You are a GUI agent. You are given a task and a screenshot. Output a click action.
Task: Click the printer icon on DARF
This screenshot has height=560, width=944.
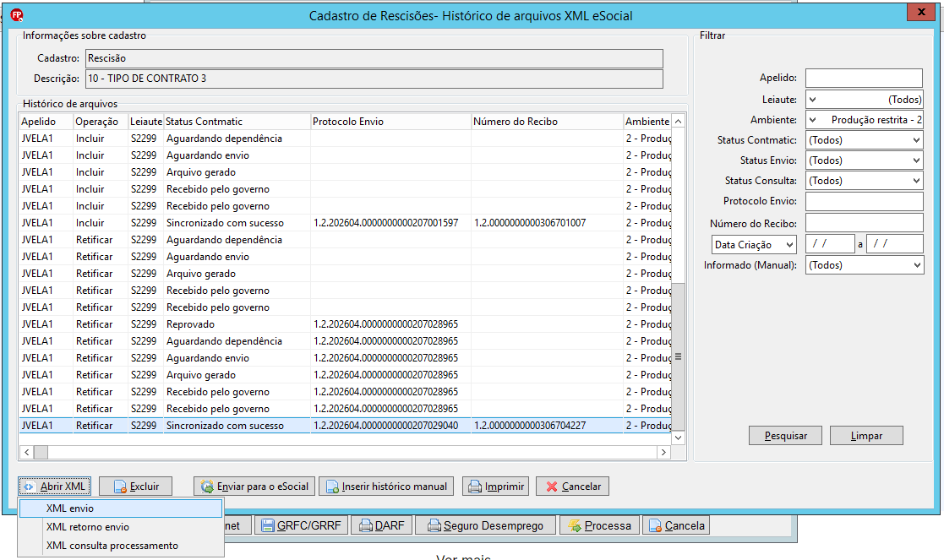[x=365, y=525]
